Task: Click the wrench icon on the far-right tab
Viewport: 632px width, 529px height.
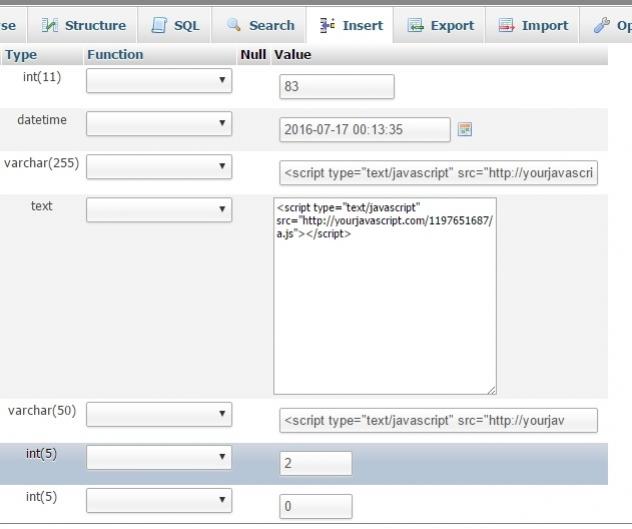Action: [x=600, y=25]
